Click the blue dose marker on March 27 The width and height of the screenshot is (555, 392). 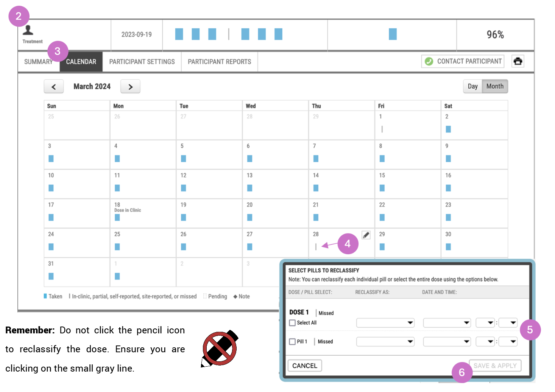pyautogui.click(x=250, y=247)
